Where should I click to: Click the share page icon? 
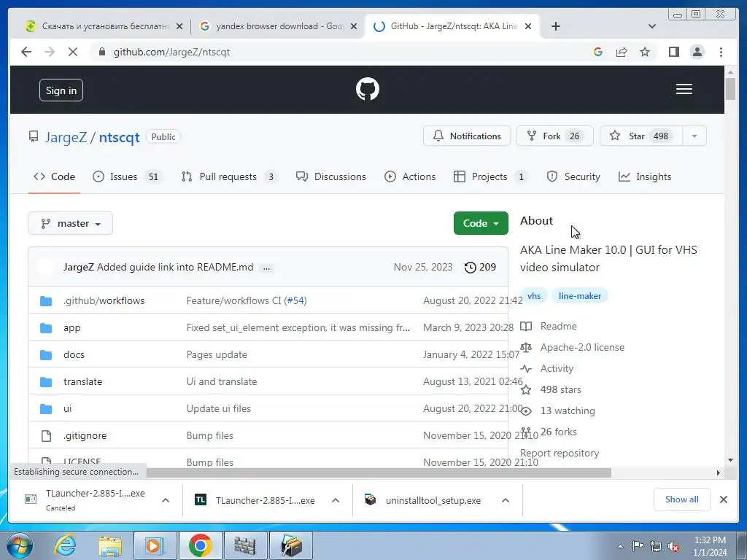tap(622, 52)
